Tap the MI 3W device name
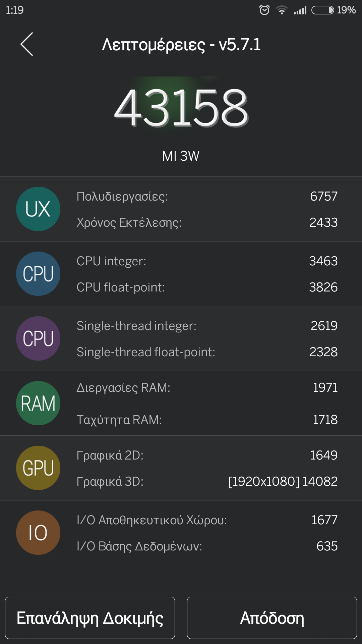362x644 pixels. [181, 156]
